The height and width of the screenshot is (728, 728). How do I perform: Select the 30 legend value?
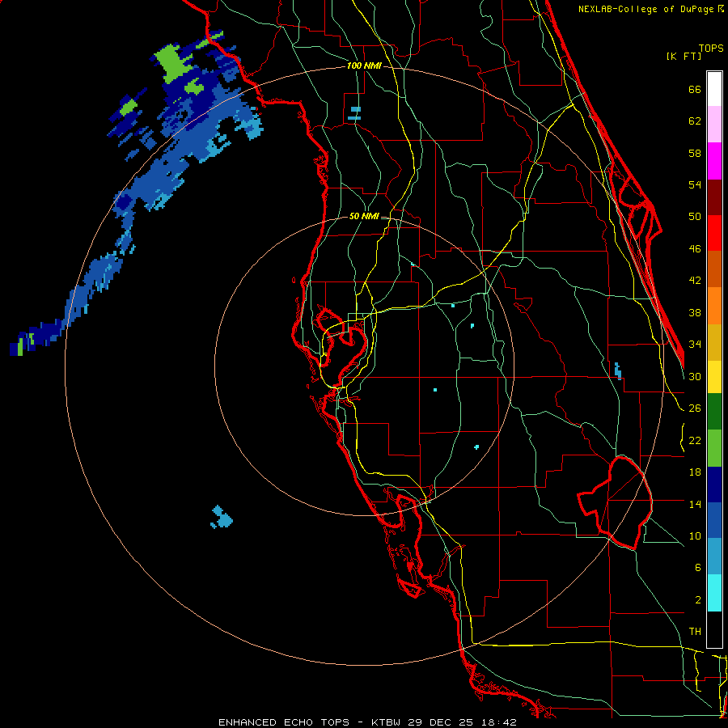[695, 376]
